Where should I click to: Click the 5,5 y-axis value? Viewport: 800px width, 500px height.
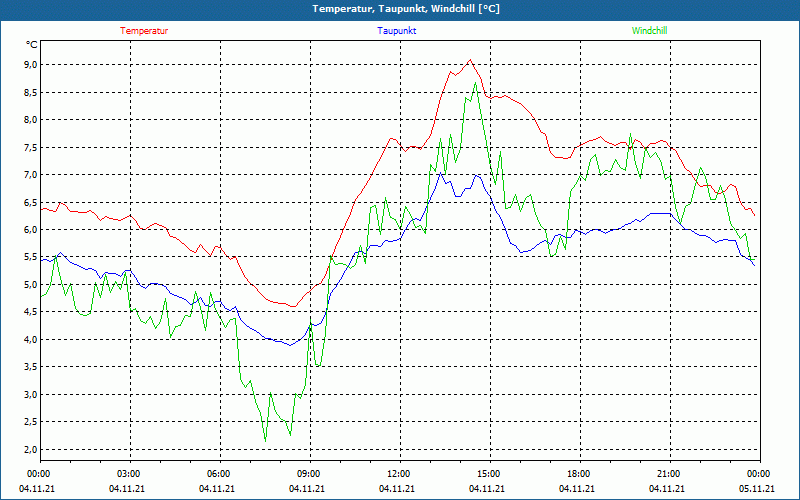pos(31,257)
